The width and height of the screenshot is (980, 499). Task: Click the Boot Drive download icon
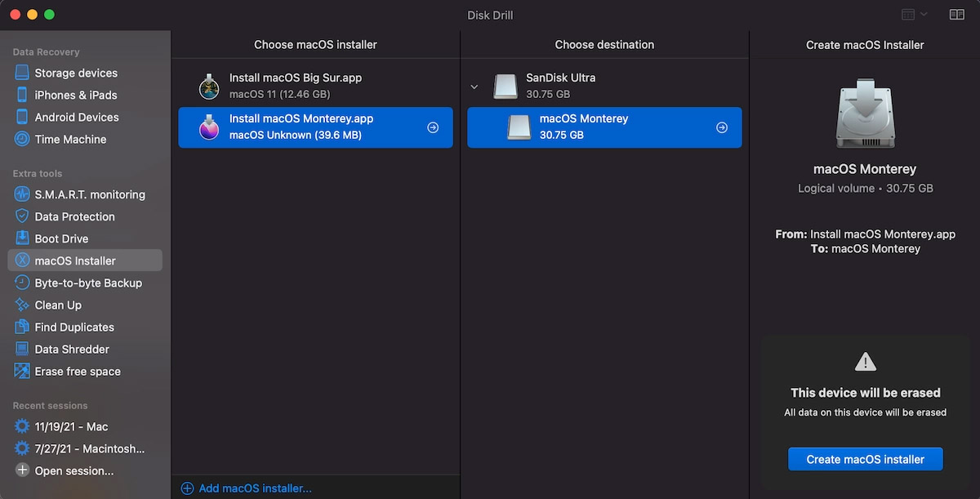pos(22,238)
